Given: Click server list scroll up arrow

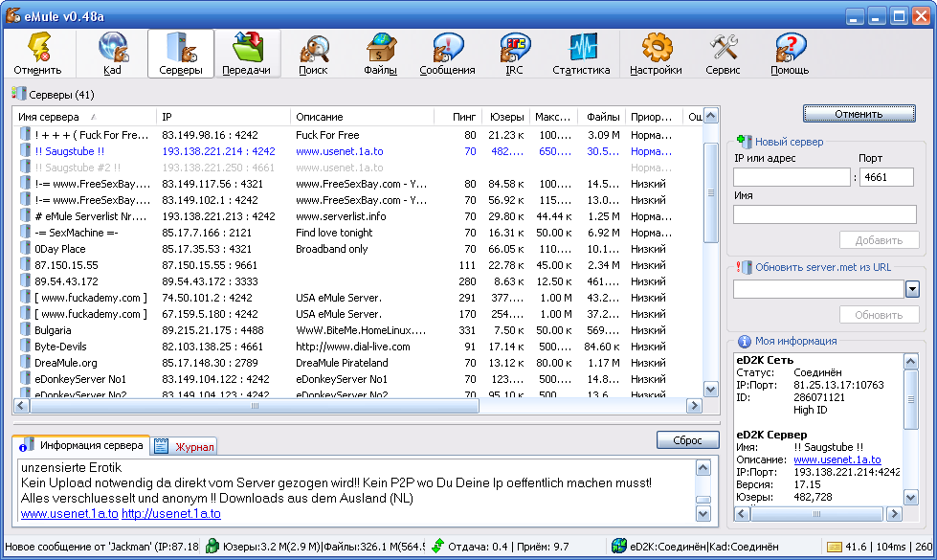Looking at the screenshot, I should coord(710,116).
